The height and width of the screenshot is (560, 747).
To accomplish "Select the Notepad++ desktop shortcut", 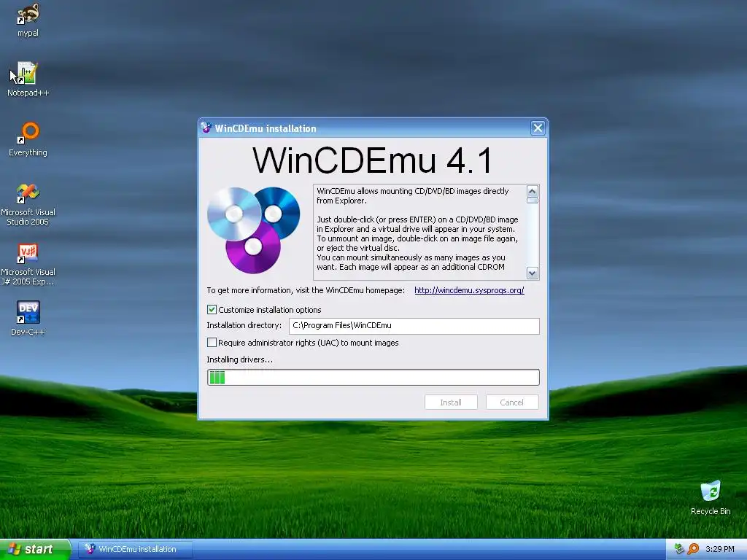I will 28,79.
